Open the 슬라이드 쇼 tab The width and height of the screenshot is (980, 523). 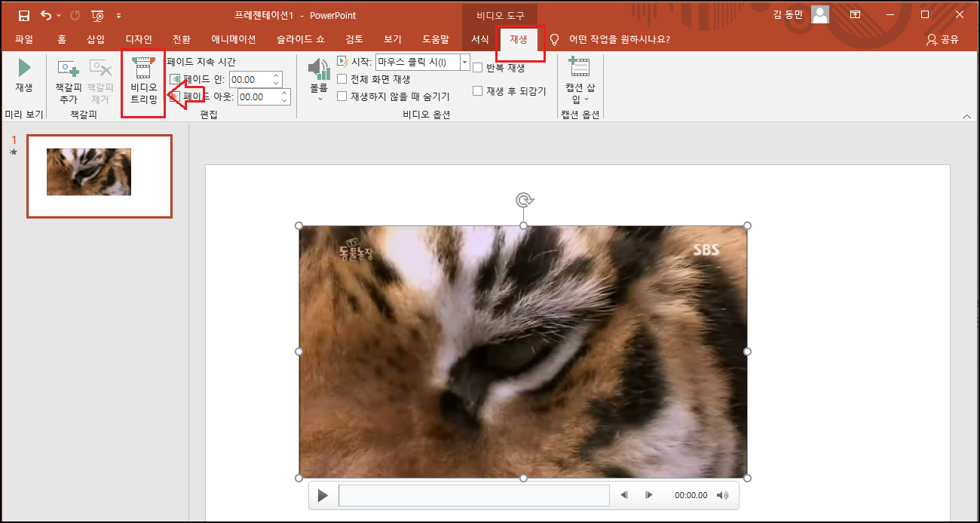pyautogui.click(x=301, y=39)
